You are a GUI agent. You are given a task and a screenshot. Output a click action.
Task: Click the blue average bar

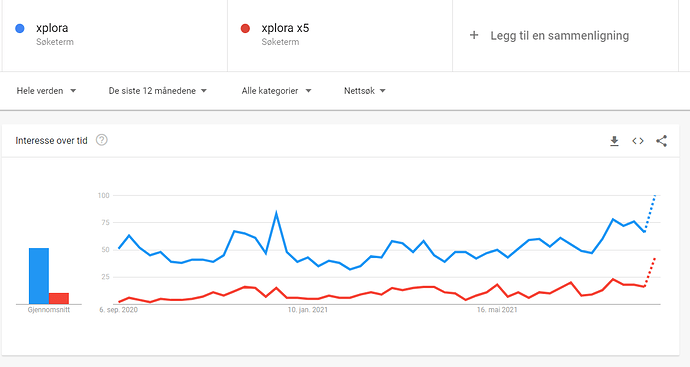[x=39, y=276]
